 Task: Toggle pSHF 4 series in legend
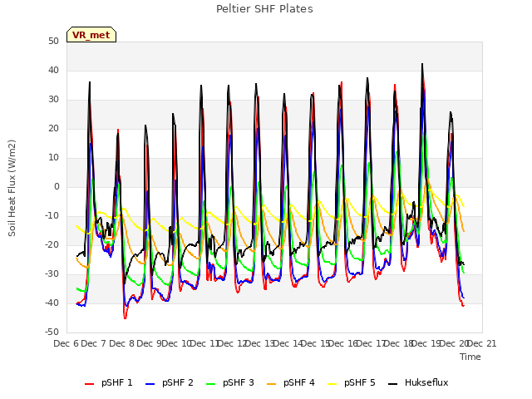pyautogui.click(x=291, y=382)
